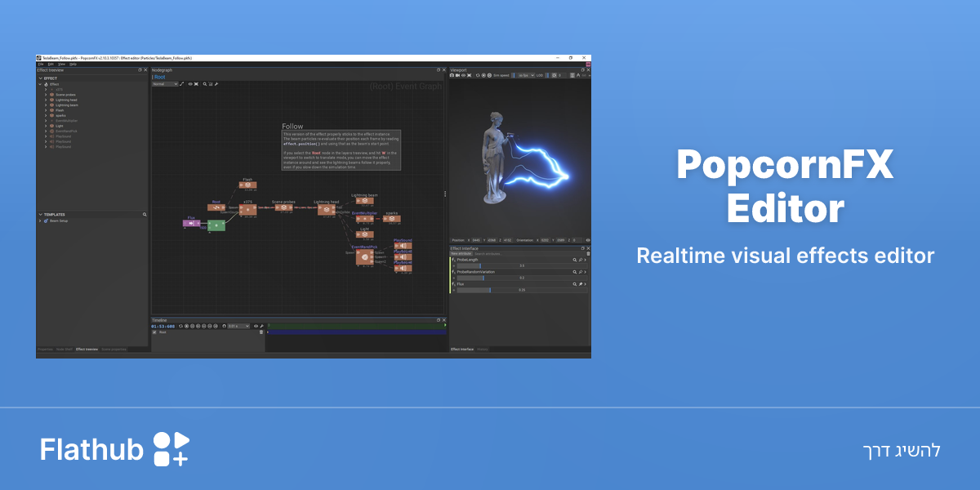
Task: Expand the Lightning beam tree row
Action: tap(46, 105)
